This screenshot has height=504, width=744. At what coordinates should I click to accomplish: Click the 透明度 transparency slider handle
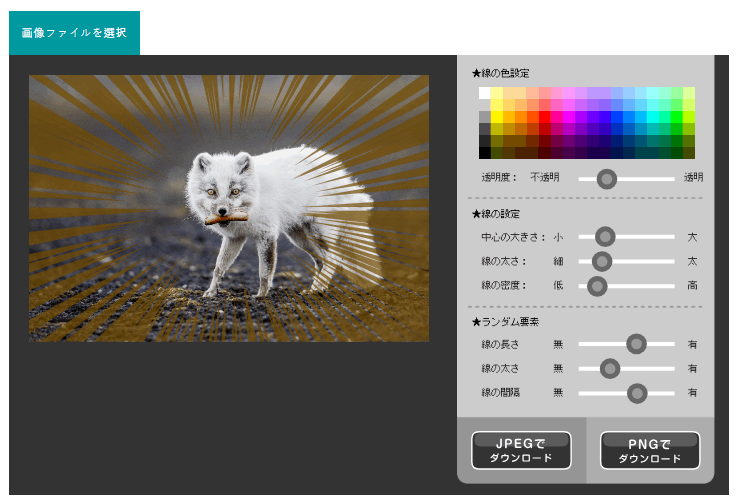(x=607, y=179)
